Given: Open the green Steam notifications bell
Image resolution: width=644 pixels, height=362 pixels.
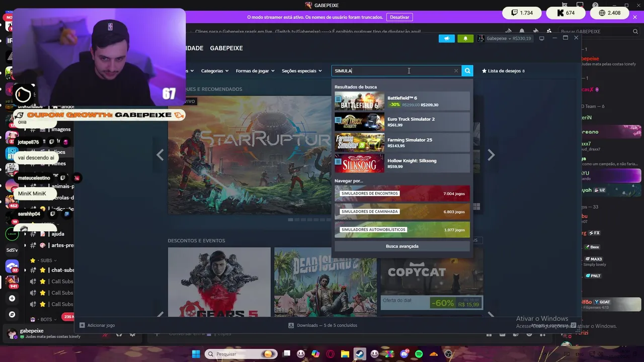Looking at the screenshot, I should tap(465, 38).
